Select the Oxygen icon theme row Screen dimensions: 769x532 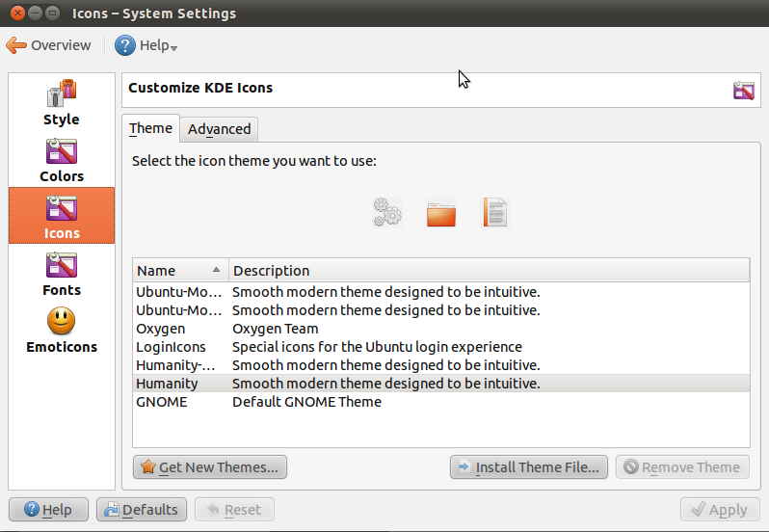[441, 329]
